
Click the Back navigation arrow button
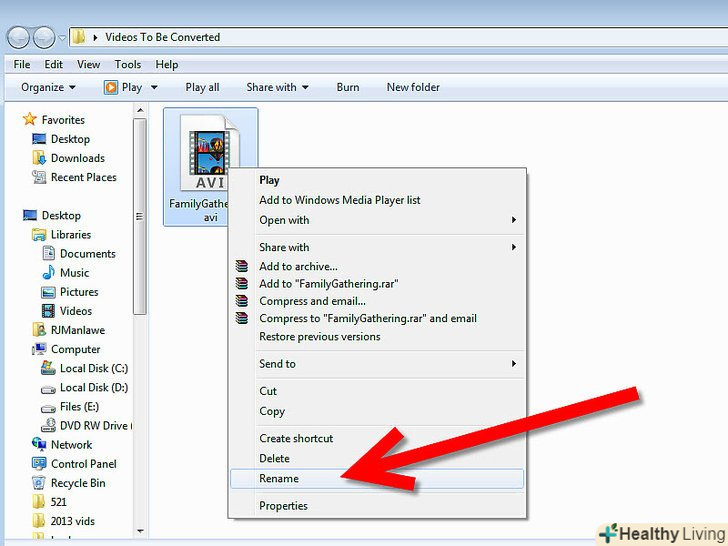click(x=19, y=38)
